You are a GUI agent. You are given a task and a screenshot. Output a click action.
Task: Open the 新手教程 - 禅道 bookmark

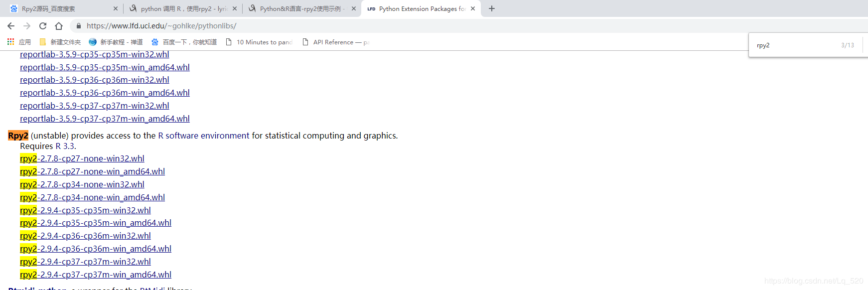[116, 42]
